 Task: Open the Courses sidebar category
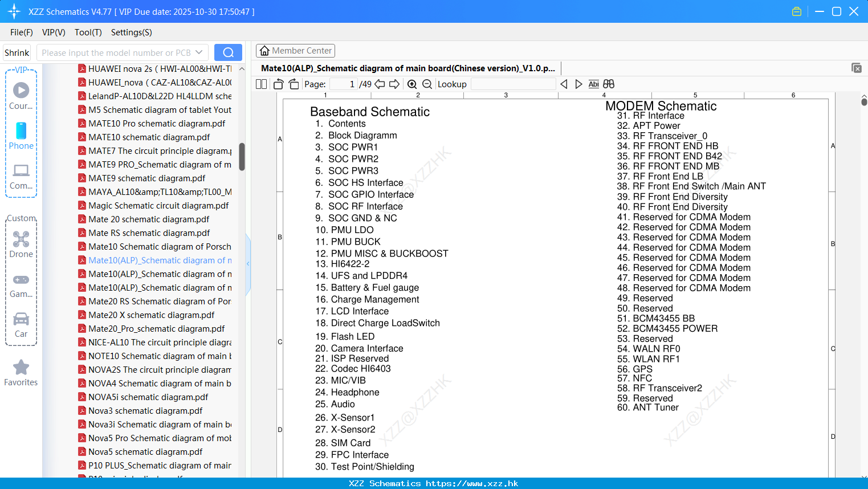click(21, 96)
